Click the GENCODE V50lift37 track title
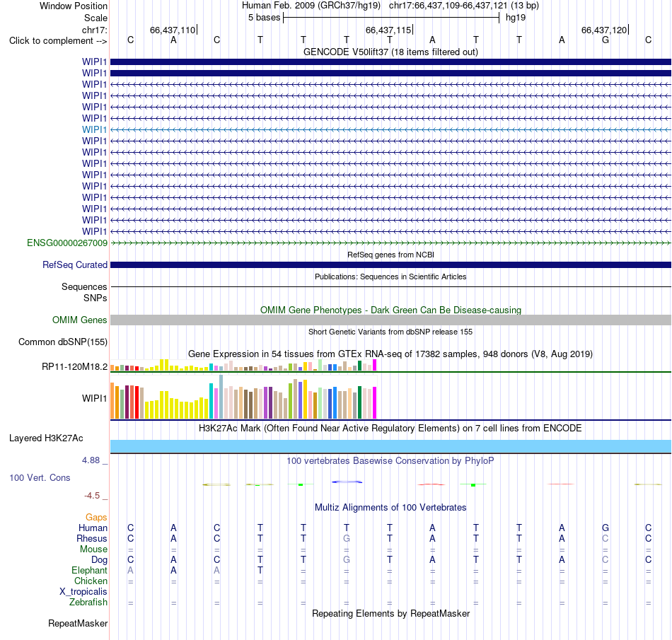This screenshot has width=672, height=640. [390, 52]
